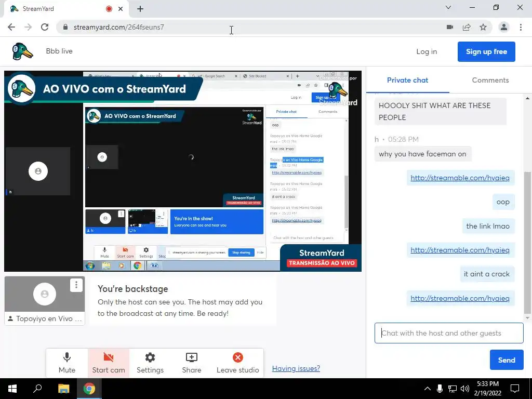Screen dimensions: 532x399
Task: Click Chrome icon in taskbar
Action: (89, 389)
